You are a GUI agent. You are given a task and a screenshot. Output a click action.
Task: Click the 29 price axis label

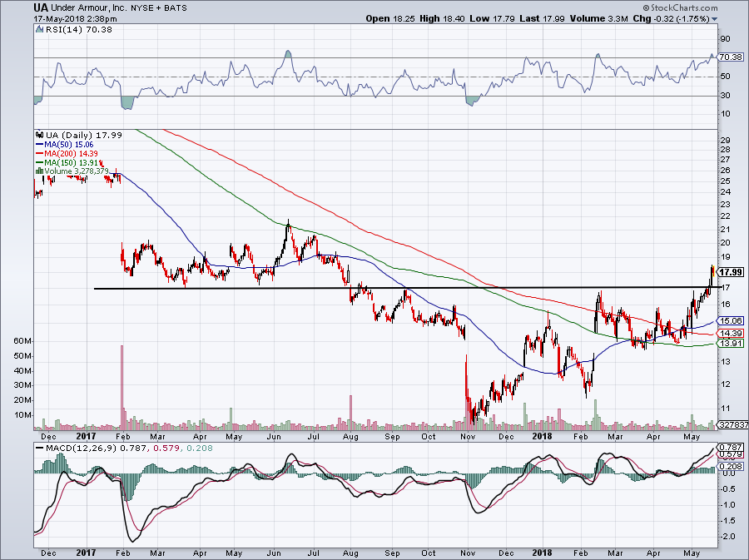725,140
